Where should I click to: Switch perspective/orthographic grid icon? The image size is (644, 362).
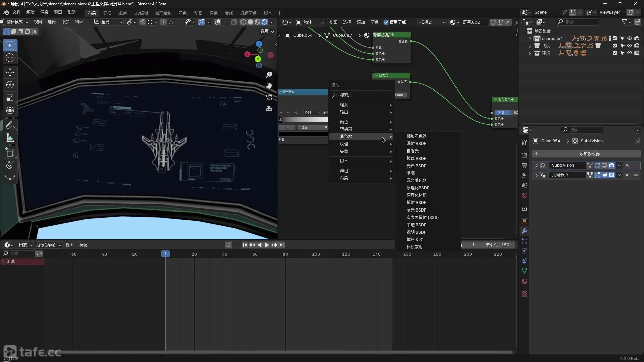269,108
